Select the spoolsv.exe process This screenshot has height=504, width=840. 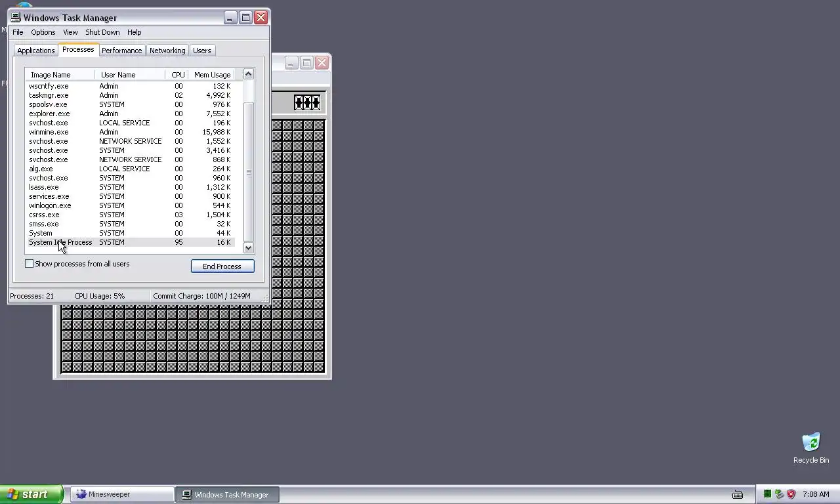130,104
